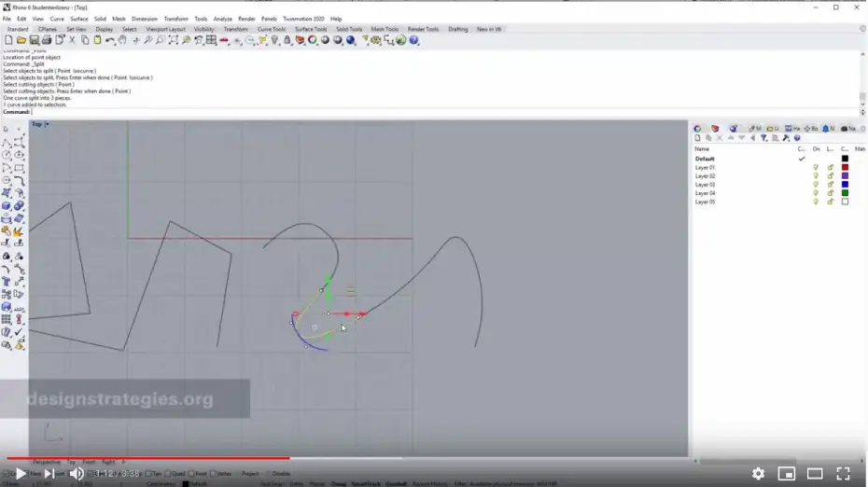This screenshot has height=487, width=868.
Task: Toggle the Layer 03 lock icon
Action: pos(831,185)
